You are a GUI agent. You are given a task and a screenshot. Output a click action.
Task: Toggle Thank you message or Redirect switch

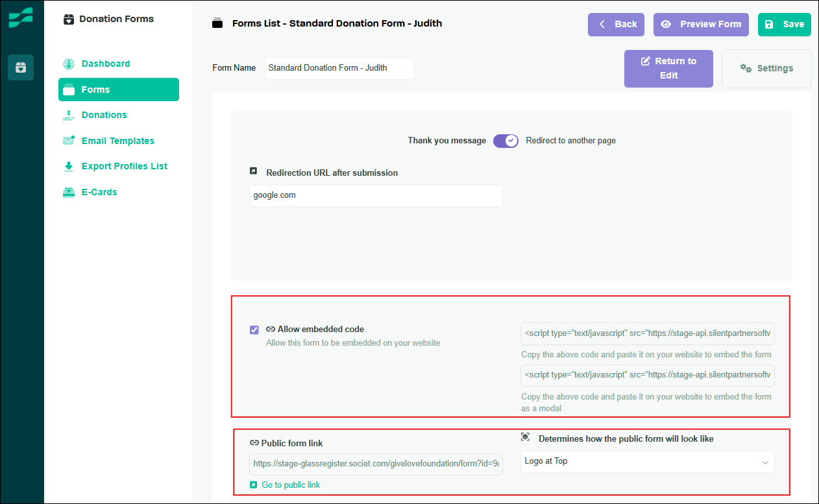(x=506, y=141)
